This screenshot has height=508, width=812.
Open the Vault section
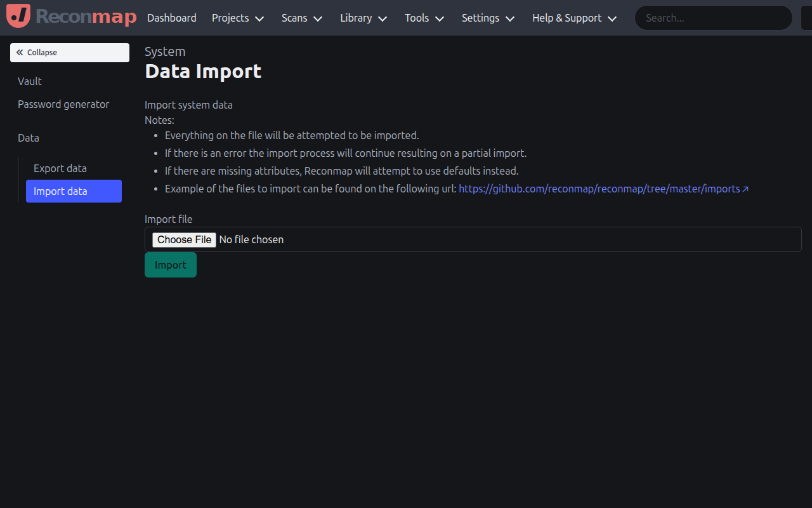(29, 81)
